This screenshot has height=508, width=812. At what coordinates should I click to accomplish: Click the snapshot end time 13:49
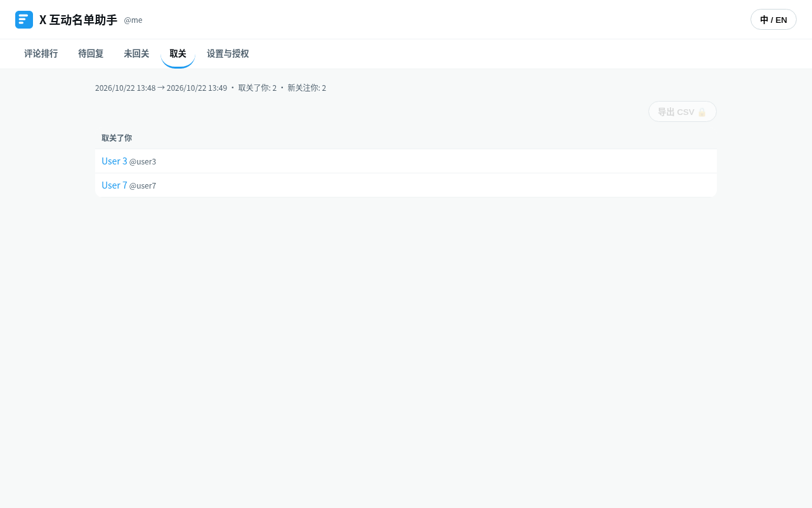click(218, 88)
